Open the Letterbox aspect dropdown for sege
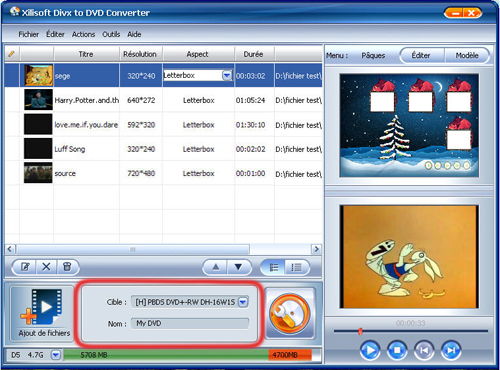This screenshot has width=500, height=370. coord(227,75)
